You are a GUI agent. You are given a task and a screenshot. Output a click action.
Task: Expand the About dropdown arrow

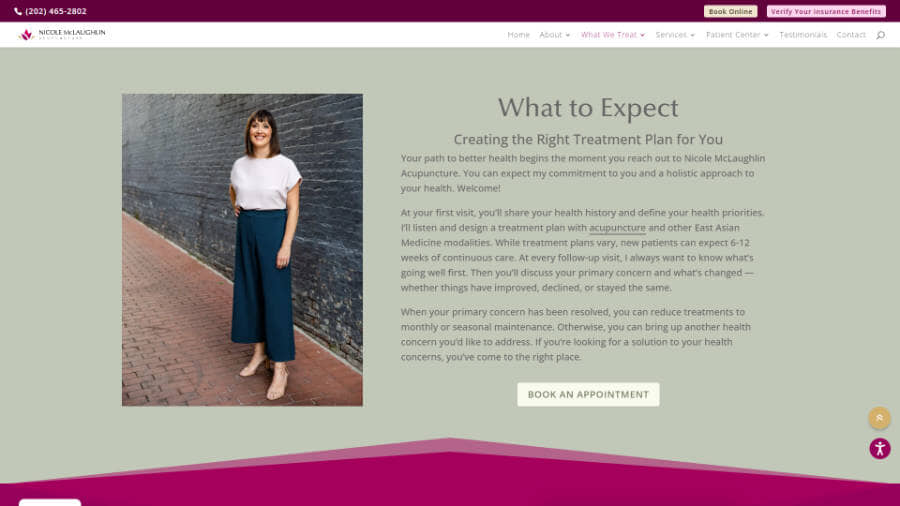(x=568, y=35)
